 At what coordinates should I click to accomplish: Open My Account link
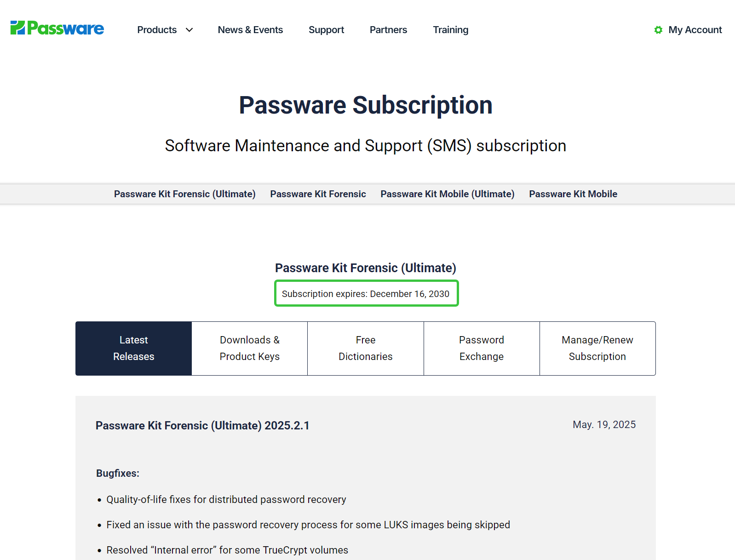pos(695,30)
